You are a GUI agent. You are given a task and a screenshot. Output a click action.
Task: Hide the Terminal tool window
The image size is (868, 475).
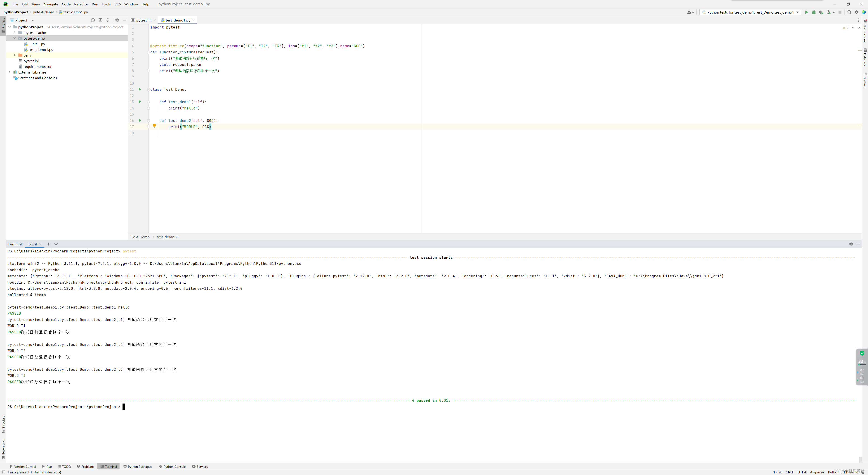(858, 244)
